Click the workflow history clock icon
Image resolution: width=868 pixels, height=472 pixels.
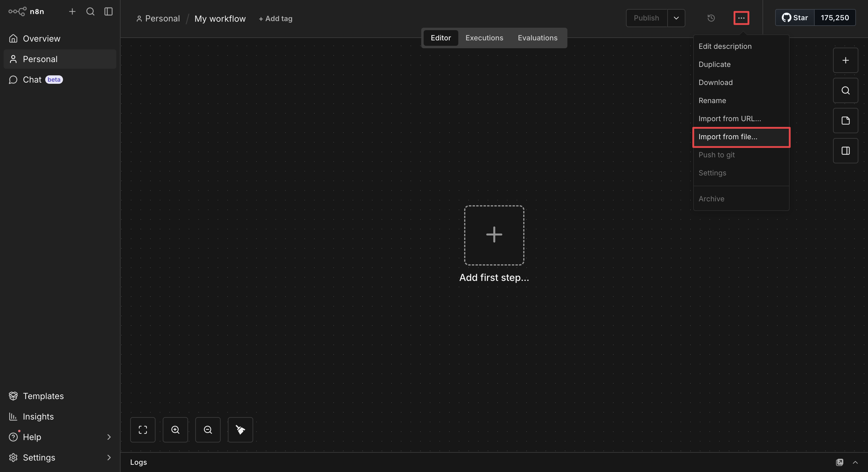(x=711, y=18)
